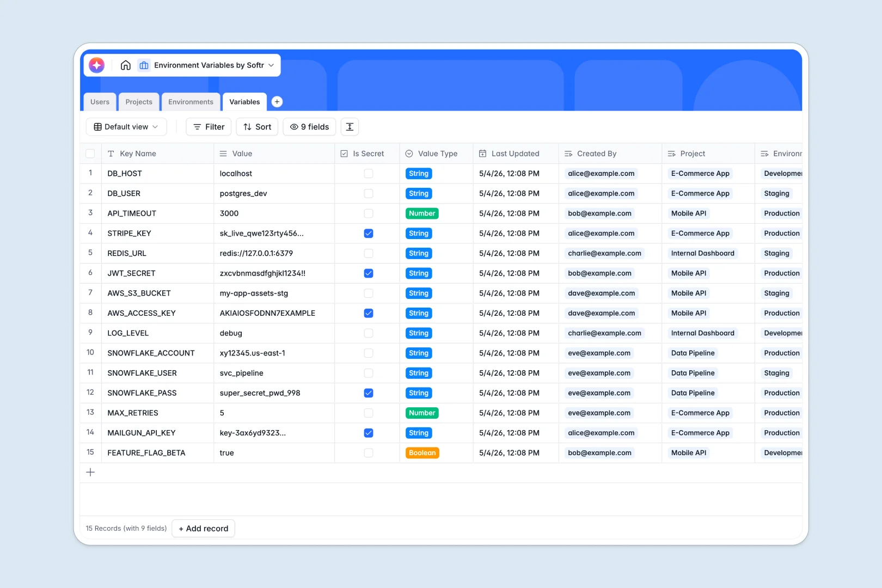The height and width of the screenshot is (588, 882).
Task: Uncheck Is Secret for JWT_SECRET
Action: click(369, 273)
